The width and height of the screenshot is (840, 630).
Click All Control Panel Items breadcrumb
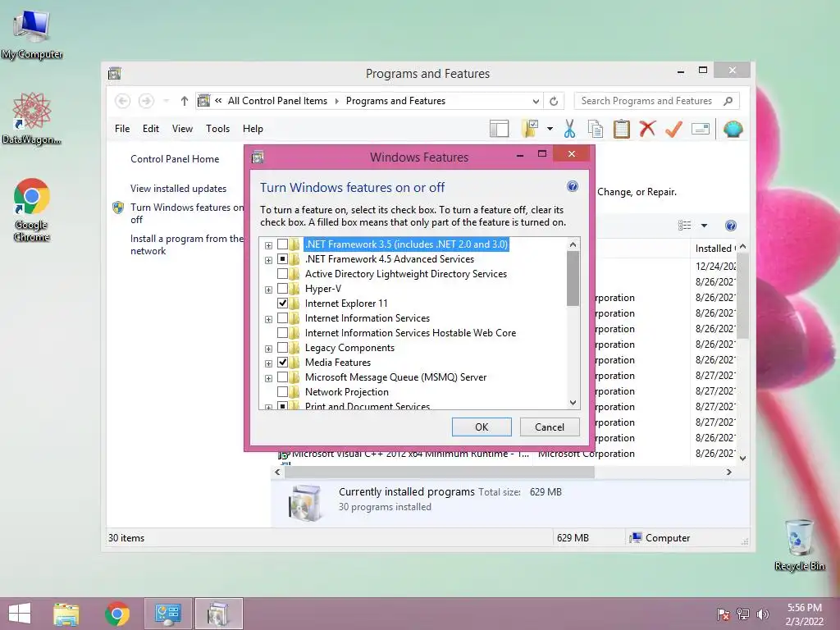click(x=277, y=101)
